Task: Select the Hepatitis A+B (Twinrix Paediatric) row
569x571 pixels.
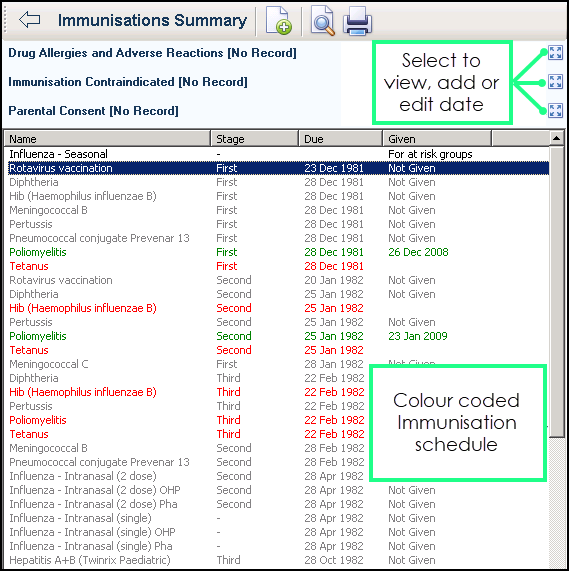Action: click(x=277, y=560)
